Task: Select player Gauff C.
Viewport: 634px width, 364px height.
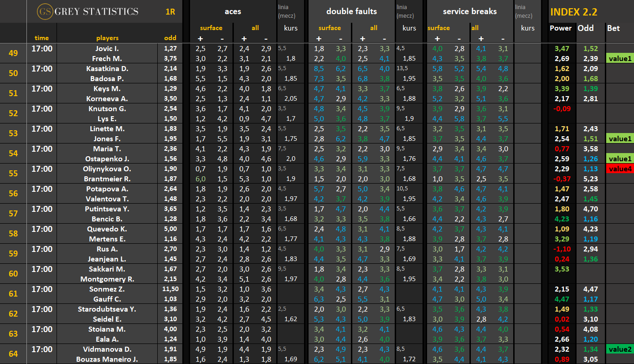Action: (107, 299)
